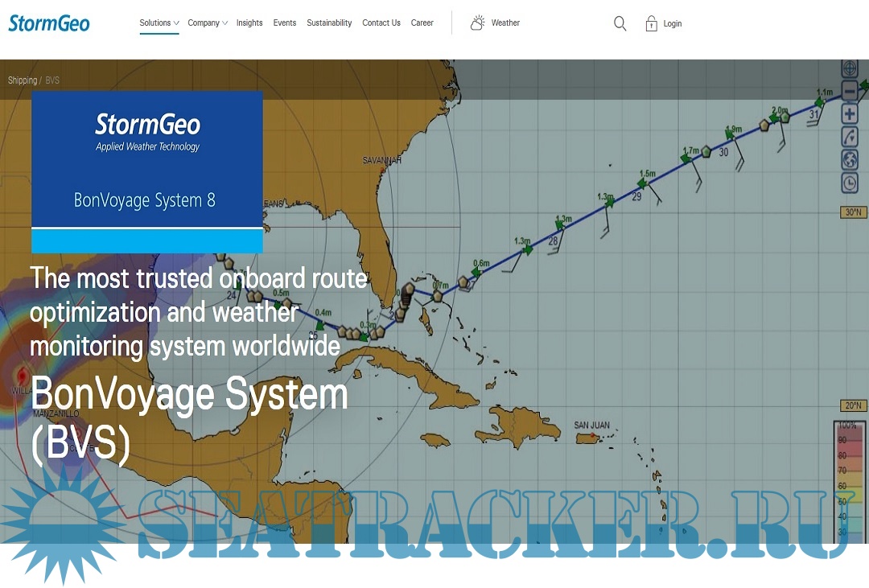Image resolution: width=869 pixels, height=588 pixels.
Task: Click the StormGeo logo in header
Action: click(x=49, y=23)
